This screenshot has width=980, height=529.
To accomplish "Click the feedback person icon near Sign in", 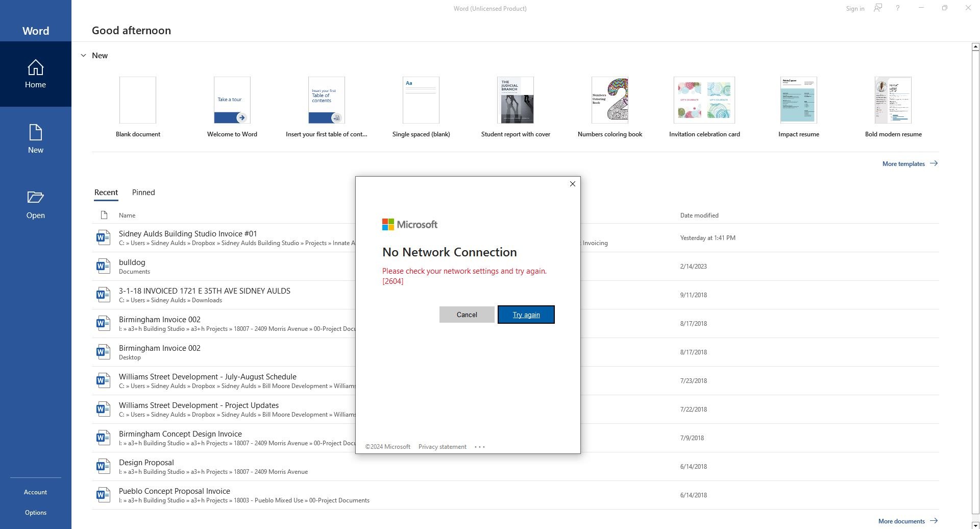I will point(878,8).
